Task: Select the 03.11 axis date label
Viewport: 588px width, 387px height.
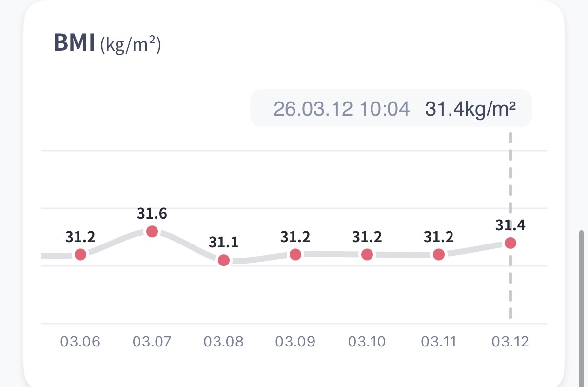Action: click(x=439, y=341)
